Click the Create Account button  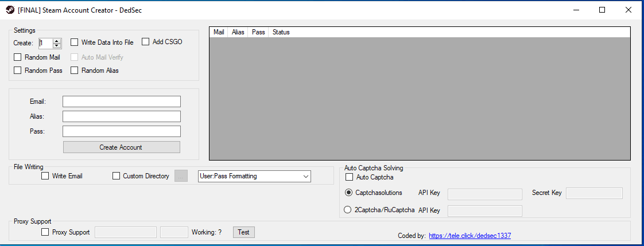122,147
